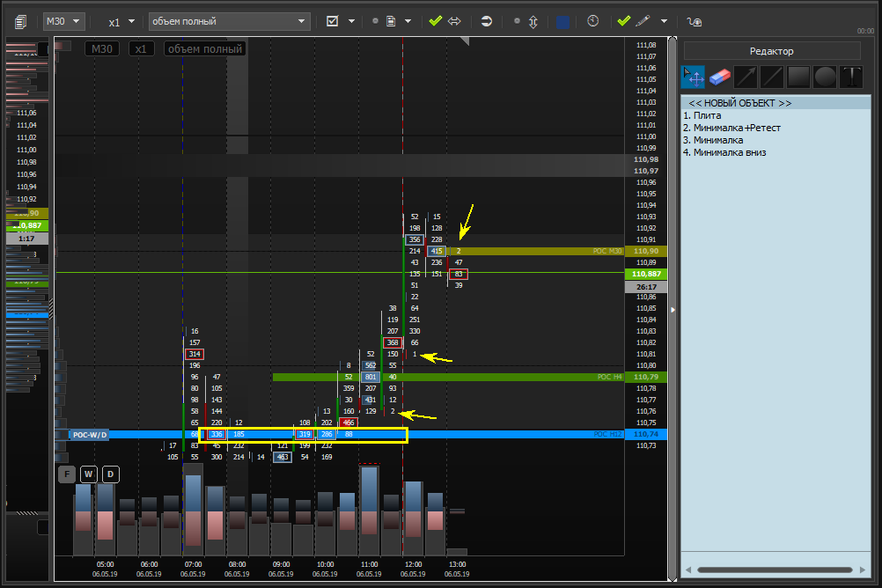
Task: Click the clock icon in toolbar
Action: point(593,21)
